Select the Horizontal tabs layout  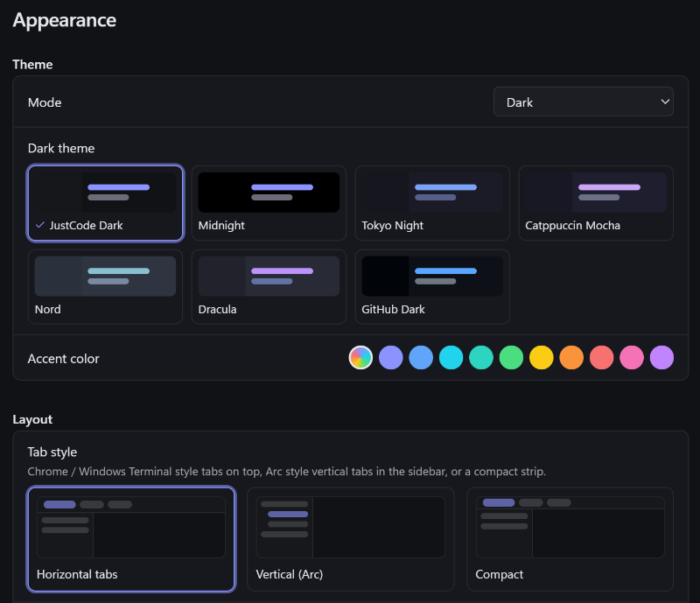click(x=131, y=539)
